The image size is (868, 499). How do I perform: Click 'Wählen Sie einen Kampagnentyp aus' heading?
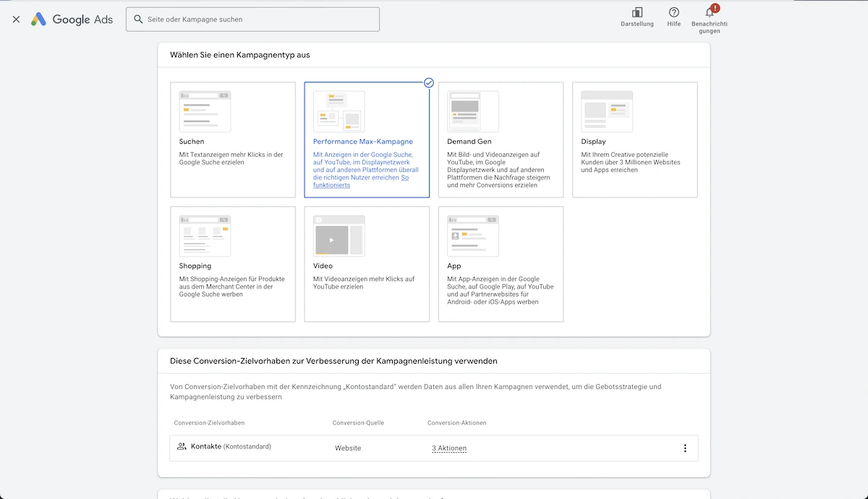tap(240, 55)
